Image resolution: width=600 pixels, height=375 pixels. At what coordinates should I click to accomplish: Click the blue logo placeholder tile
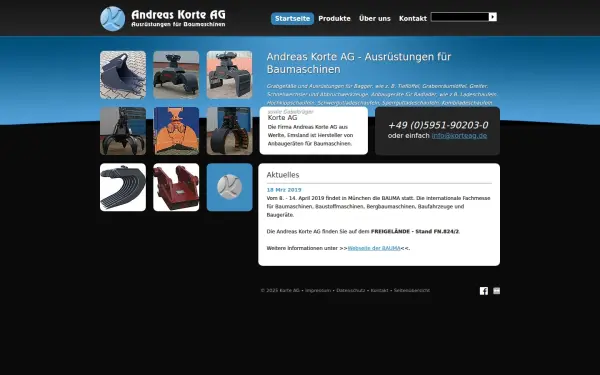point(230,187)
